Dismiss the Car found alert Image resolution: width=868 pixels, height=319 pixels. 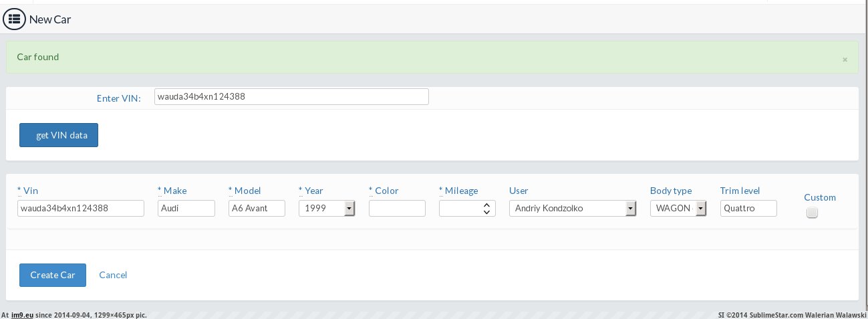(845, 60)
